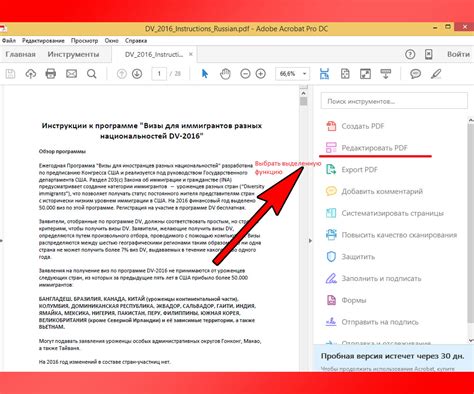
Task: Click the mobile link icon near Войти
Action: pos(429,54)
